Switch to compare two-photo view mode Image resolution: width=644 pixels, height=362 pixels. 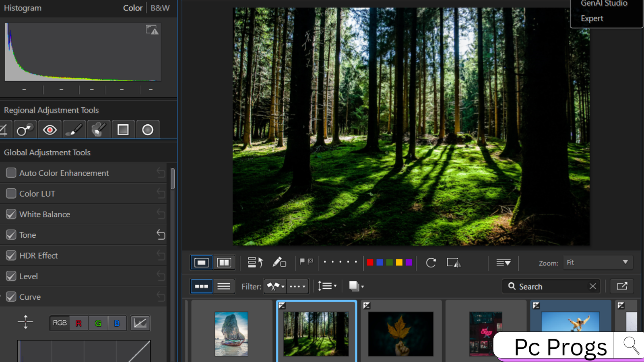224,263
